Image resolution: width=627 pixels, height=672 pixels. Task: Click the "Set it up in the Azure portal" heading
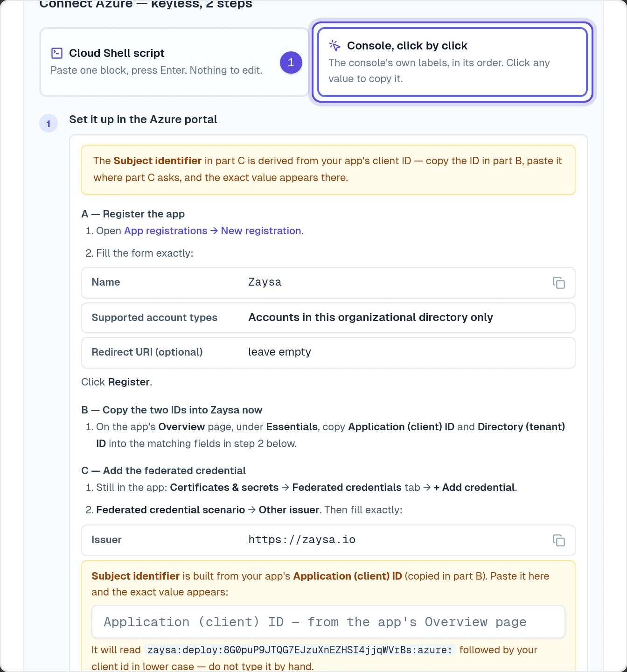click(x=143, y=119)
